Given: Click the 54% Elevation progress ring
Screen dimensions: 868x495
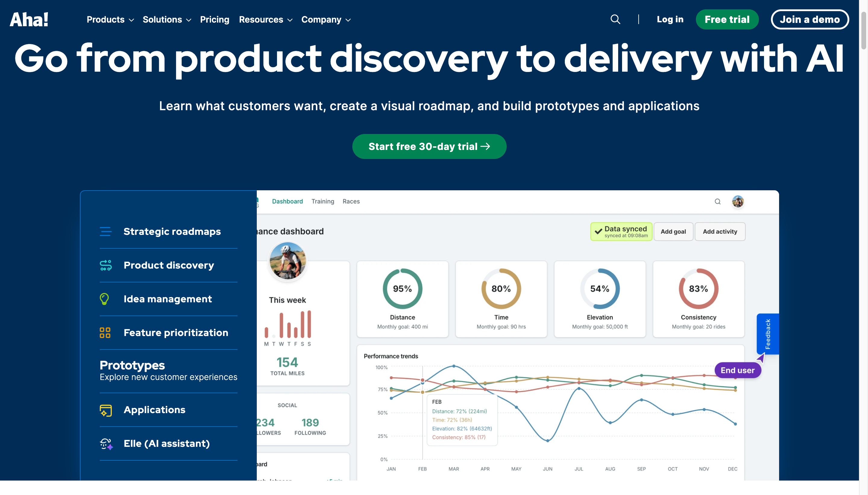Looking at the screenshot, I should click(x=599, y=289).
